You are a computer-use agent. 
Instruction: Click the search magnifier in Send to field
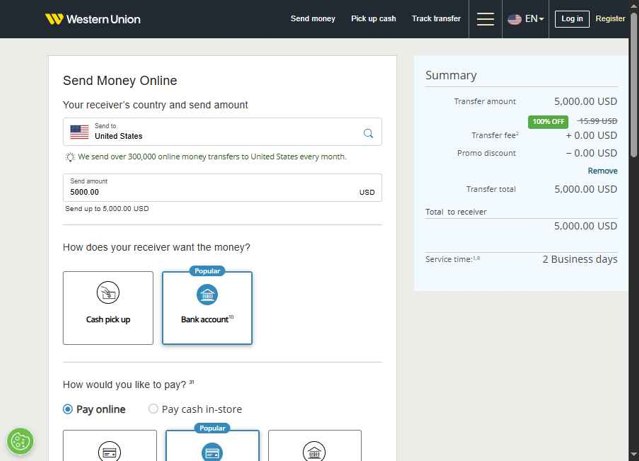368,133
